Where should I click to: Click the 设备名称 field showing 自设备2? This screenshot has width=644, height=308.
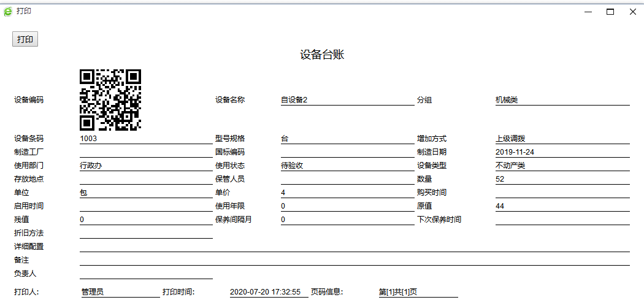pos(347,100)
